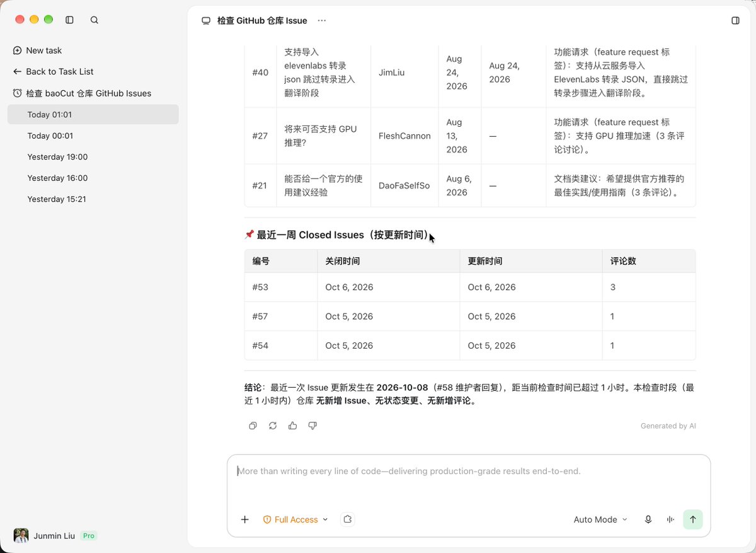756x553 pixels.
Task: Click the New task plus icon
Action: click(18, 50)
